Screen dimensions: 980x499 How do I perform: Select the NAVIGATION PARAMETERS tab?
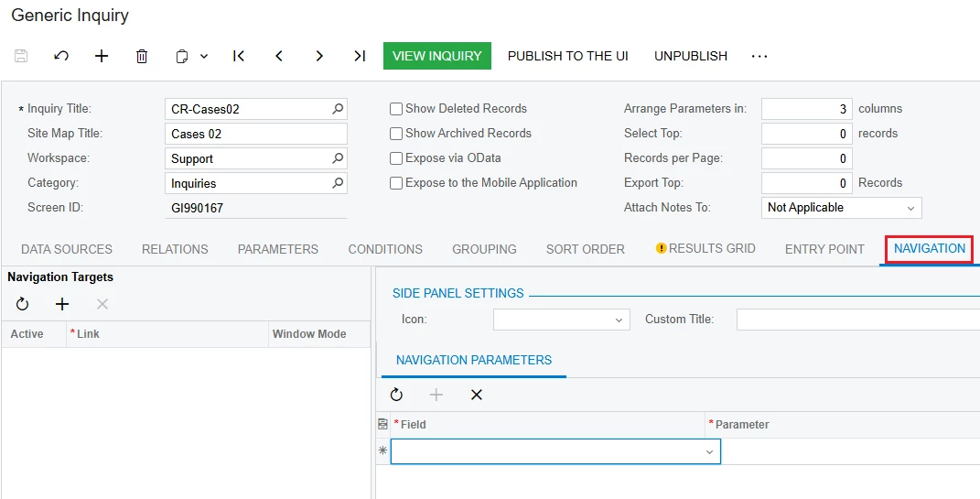[x=474, y=360]
